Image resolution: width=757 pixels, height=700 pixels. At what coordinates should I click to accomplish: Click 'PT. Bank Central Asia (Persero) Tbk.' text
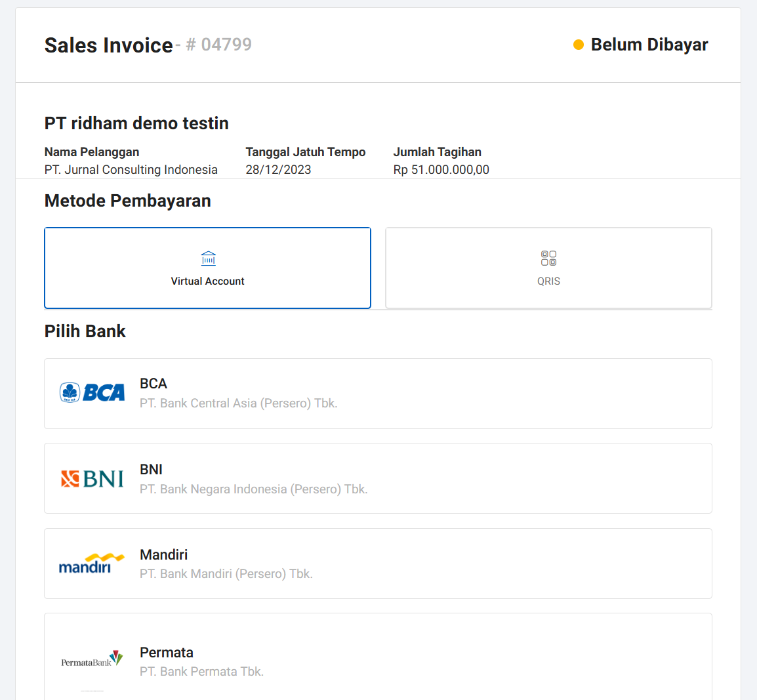[x=238, y=403]
